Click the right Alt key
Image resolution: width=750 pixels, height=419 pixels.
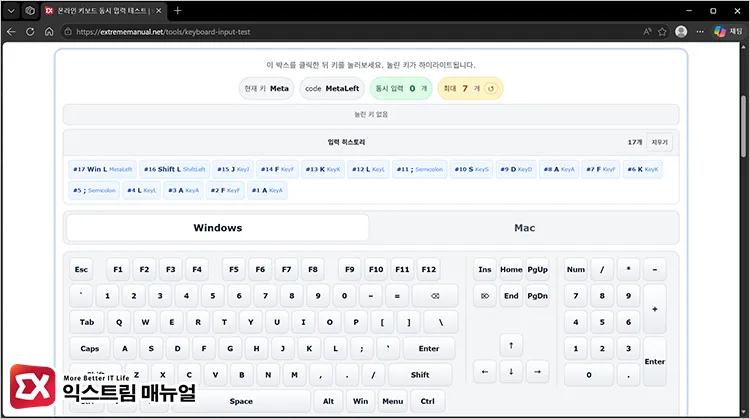coord(328,401)
